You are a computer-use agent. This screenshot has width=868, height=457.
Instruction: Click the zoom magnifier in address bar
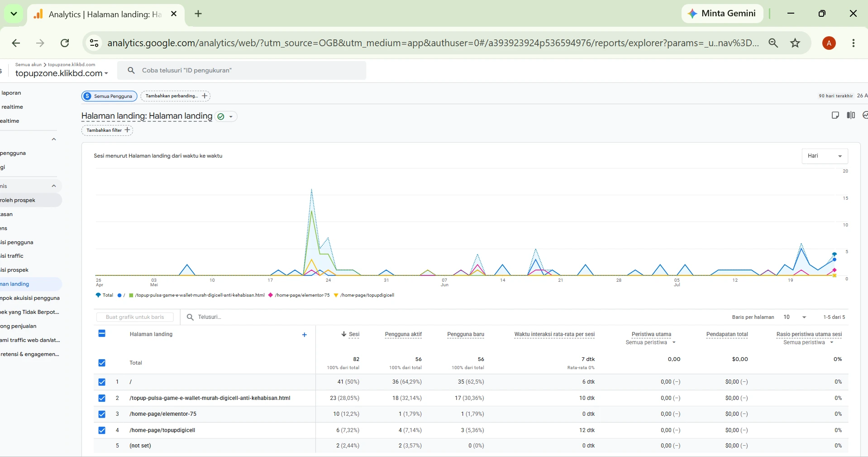(x=773, y=43)
